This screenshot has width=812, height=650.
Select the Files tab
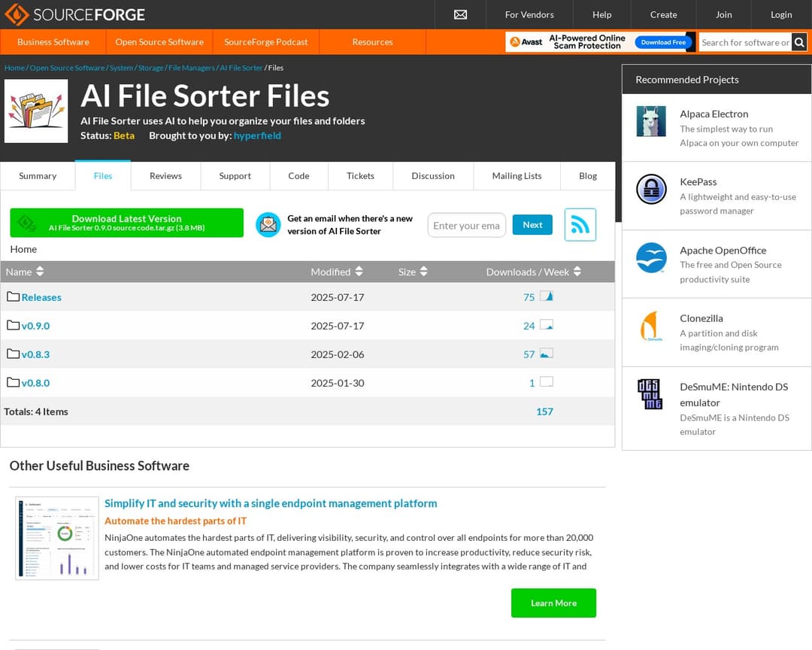(103, 176)
